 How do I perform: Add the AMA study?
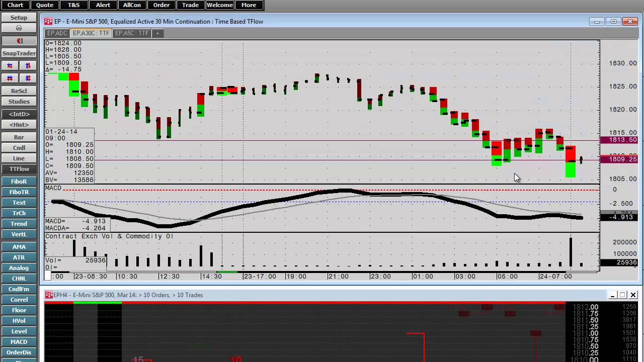tap(19, 247)
